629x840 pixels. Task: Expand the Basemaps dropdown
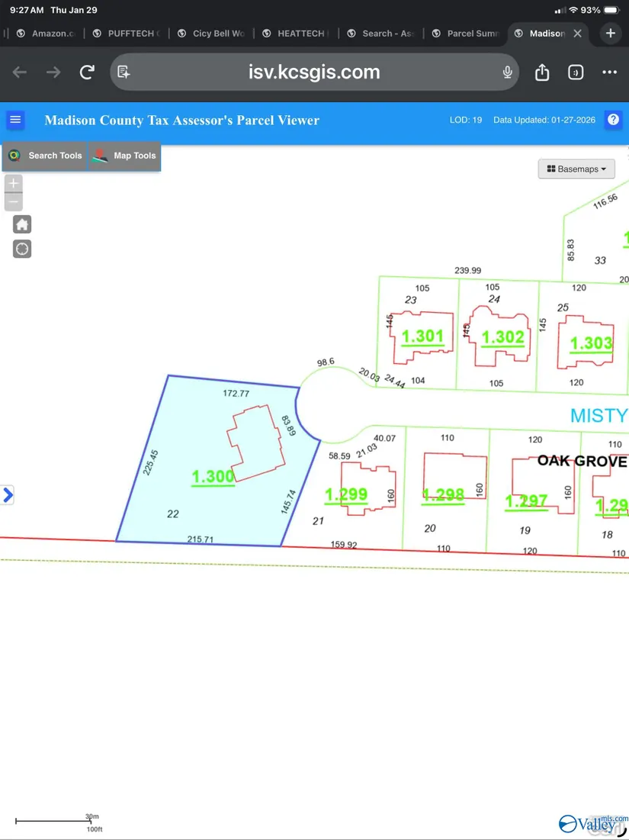click(576, 169)
